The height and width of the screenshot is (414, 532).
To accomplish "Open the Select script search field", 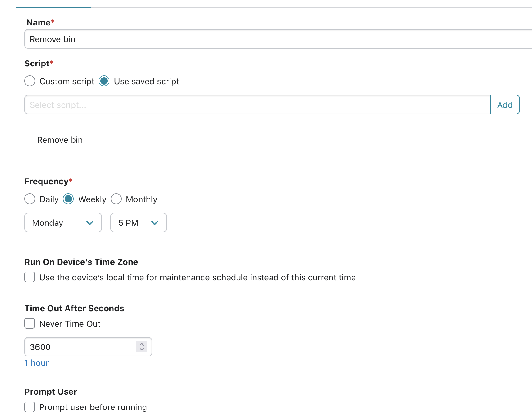I will [257, 105].
